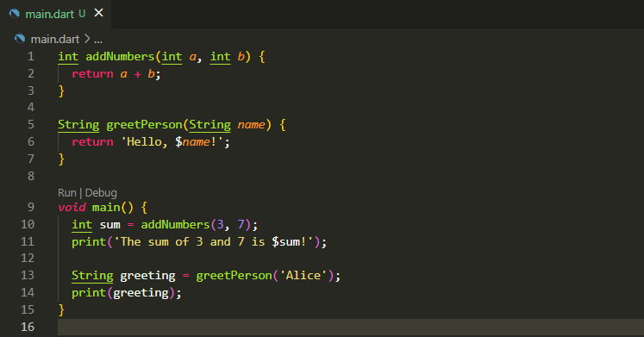The width and height of the screenshot is (644, 337).
Task: Click the 'sum' variable on line 10
Action: coord(110,225)
